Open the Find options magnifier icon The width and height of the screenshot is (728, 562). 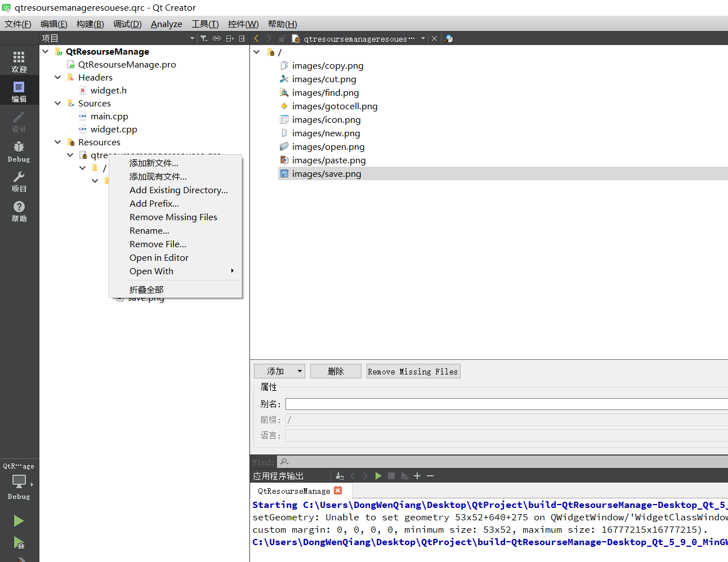(x=284, y=462)
